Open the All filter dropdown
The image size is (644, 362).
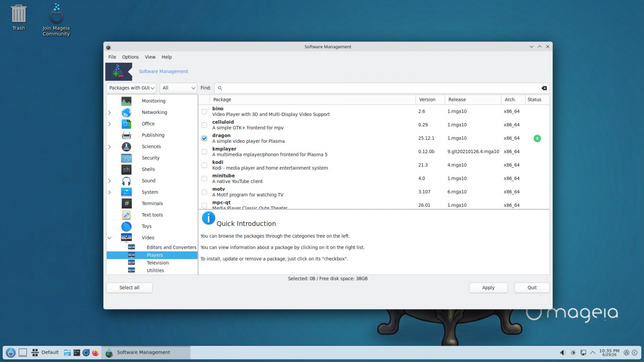pyautogui.click(x=178, y=88)
